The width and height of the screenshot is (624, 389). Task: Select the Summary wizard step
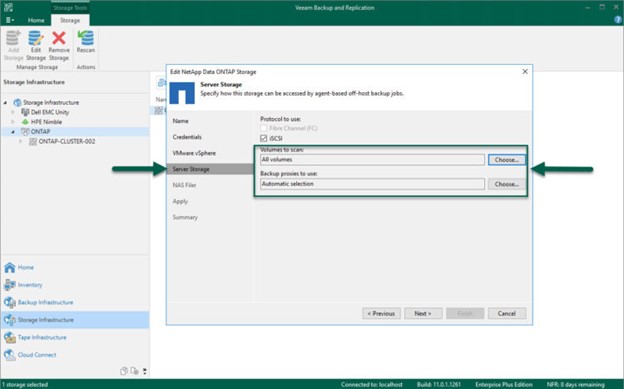(x=185, y=217)
